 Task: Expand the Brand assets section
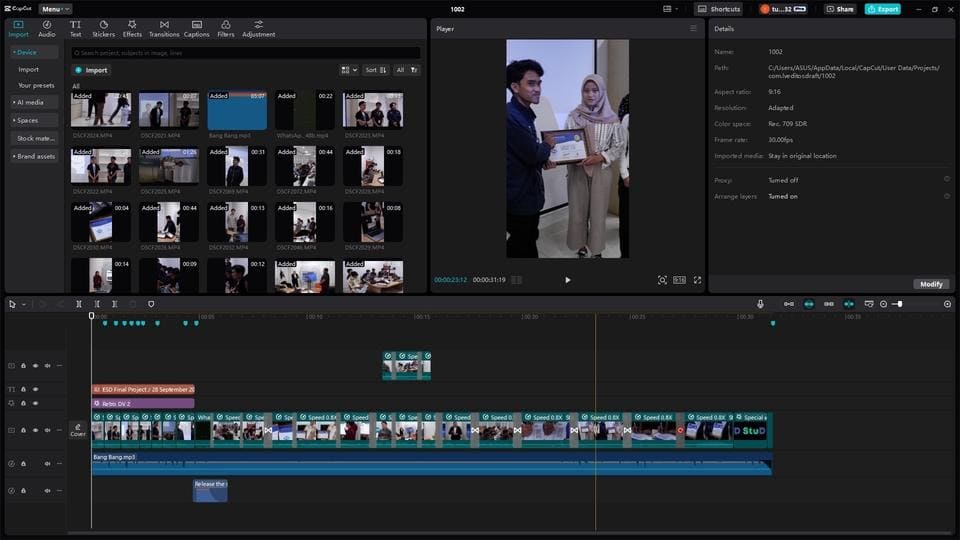click(34, 156)
